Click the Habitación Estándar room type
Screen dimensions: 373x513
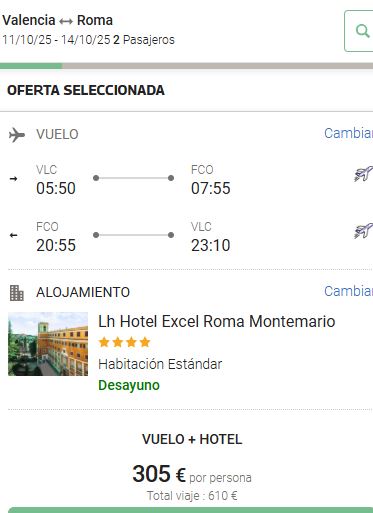(x=160, y=364)
